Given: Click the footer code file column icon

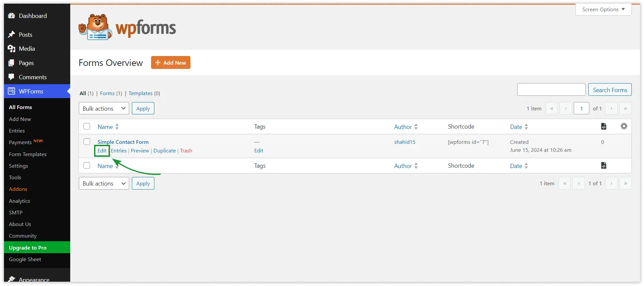Looking at the screenshot, I should click(x=604, y=165).
